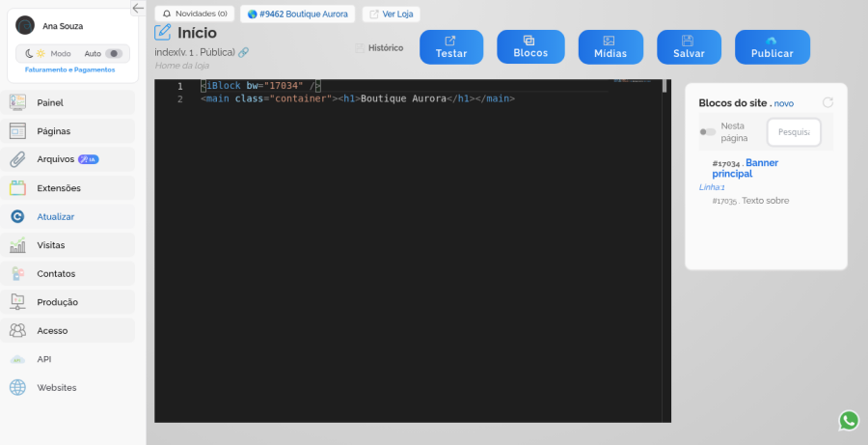
Task: Create novo block link
Action: (784, 103)
